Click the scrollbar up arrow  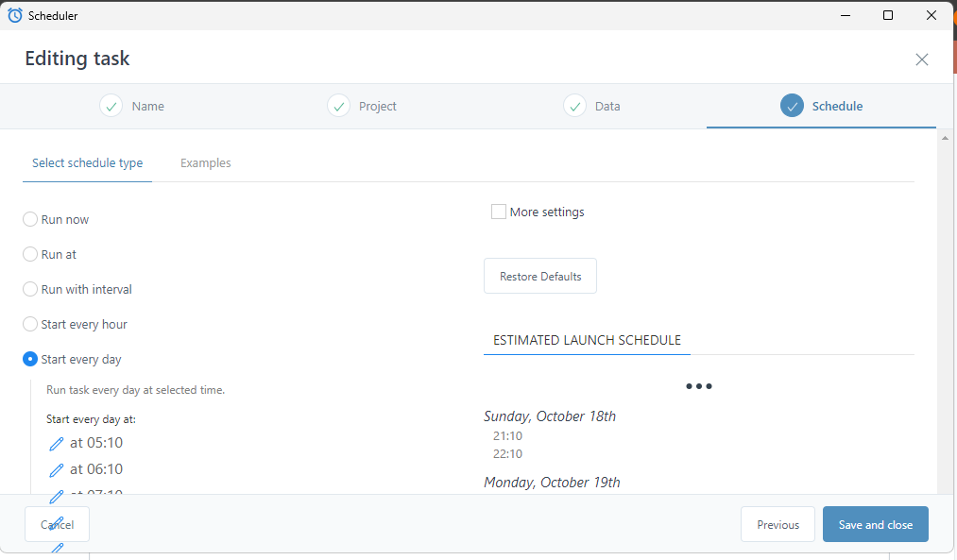945,139
